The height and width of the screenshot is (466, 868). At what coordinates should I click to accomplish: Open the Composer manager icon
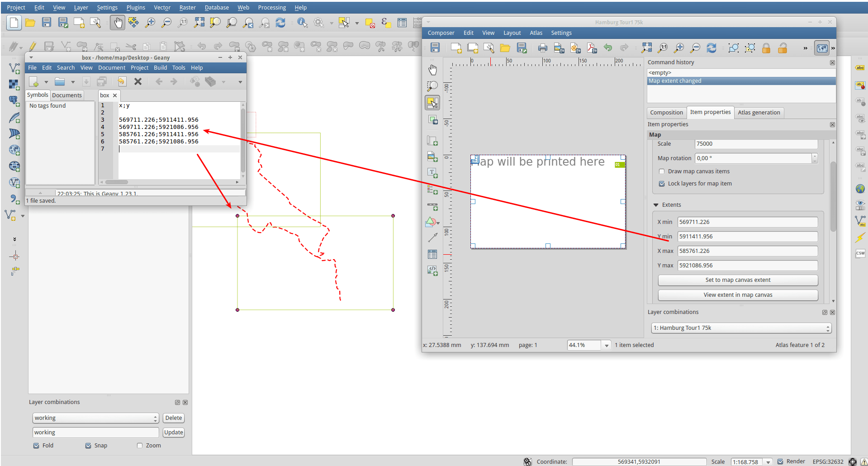coord(489,48)
